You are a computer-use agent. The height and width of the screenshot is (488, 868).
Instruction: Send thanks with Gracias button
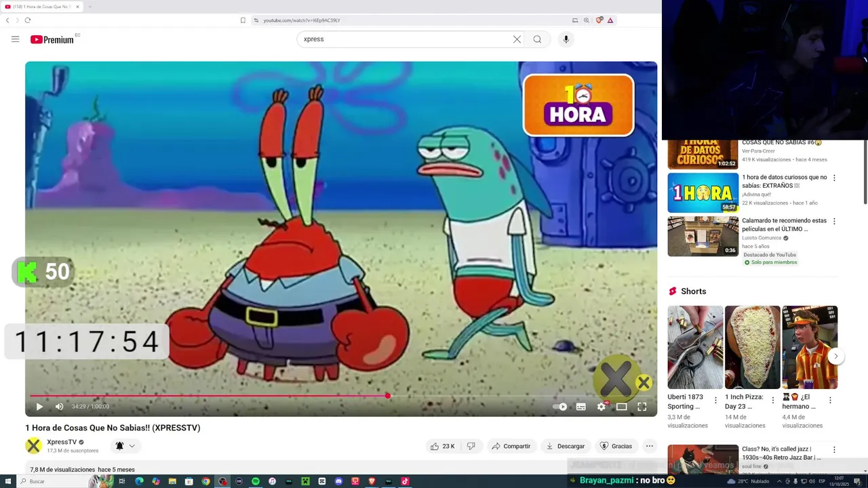616,446
